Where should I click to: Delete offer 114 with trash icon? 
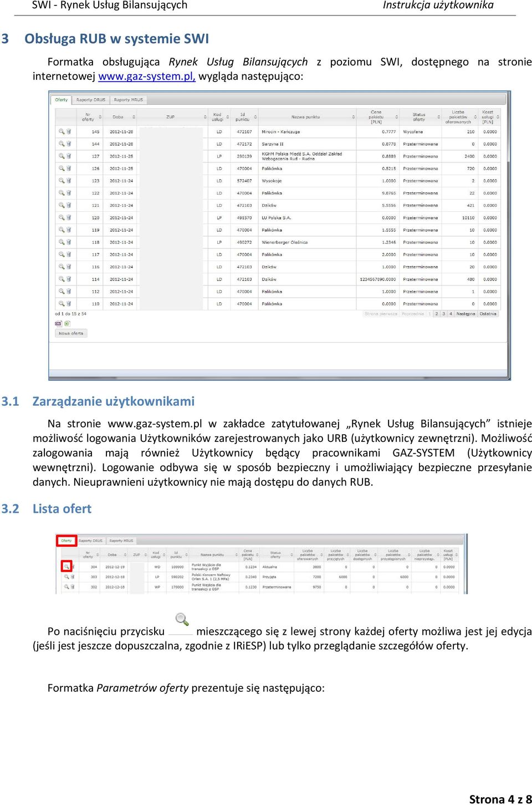pyautogui.click(x=69, y=279)
